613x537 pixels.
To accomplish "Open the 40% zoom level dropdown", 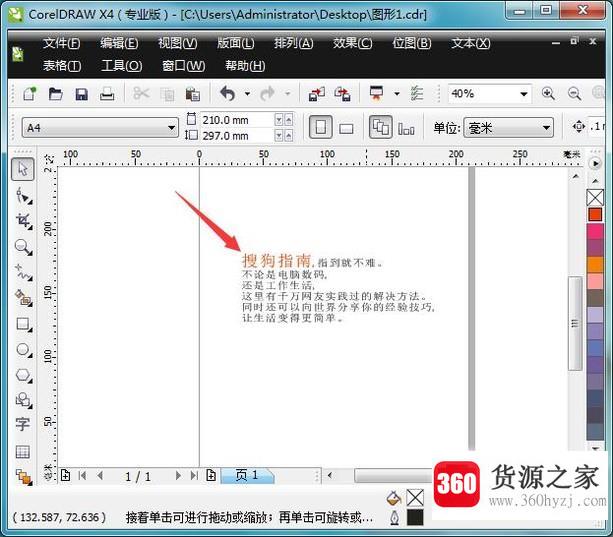I will coord(523,94).
